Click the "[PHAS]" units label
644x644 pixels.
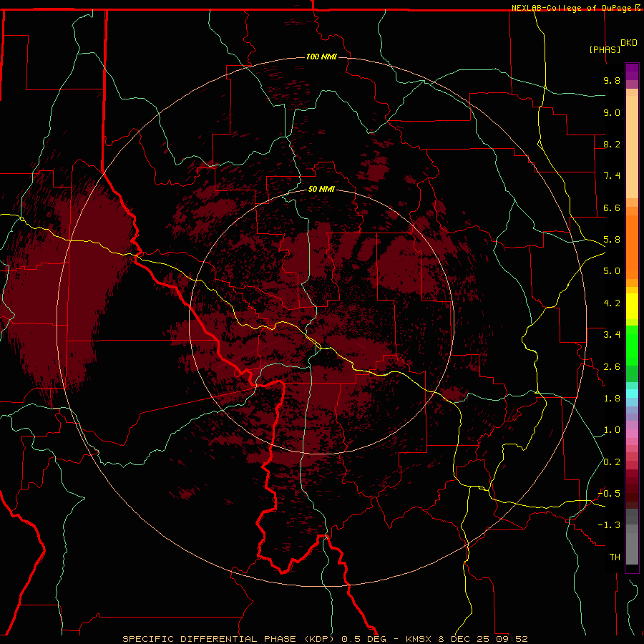pos(605,50)
